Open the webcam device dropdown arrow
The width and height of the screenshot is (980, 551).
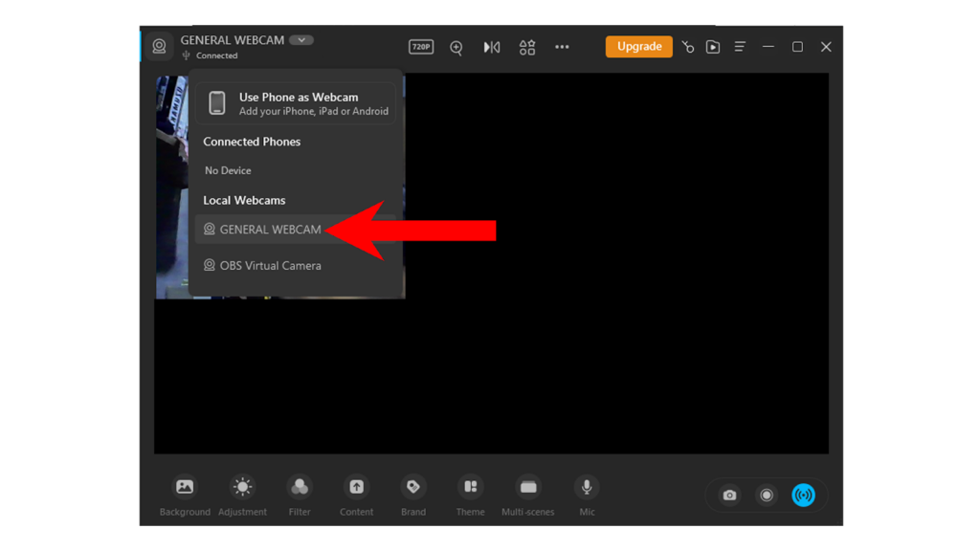click(301, 40)
